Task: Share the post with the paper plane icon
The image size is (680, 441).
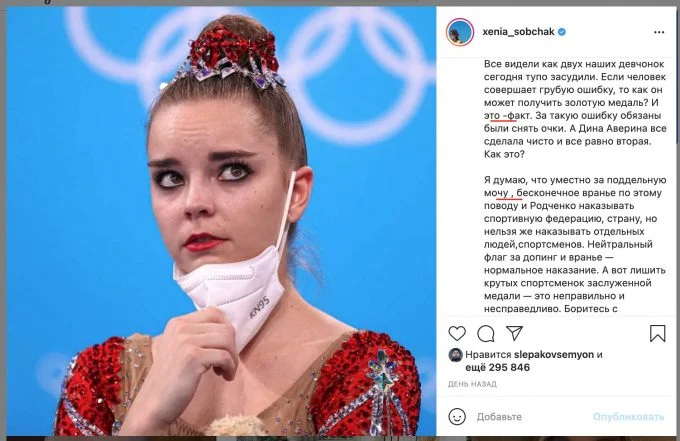Action: [514, 333]
